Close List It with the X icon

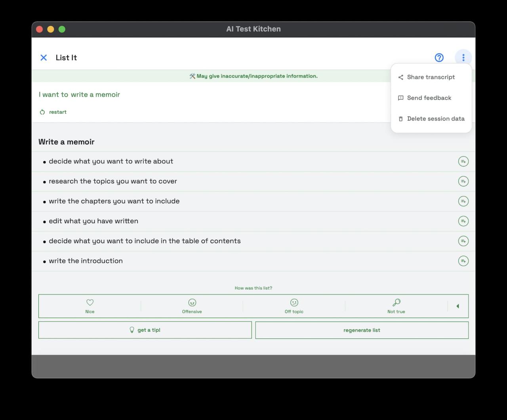(44, 58)
